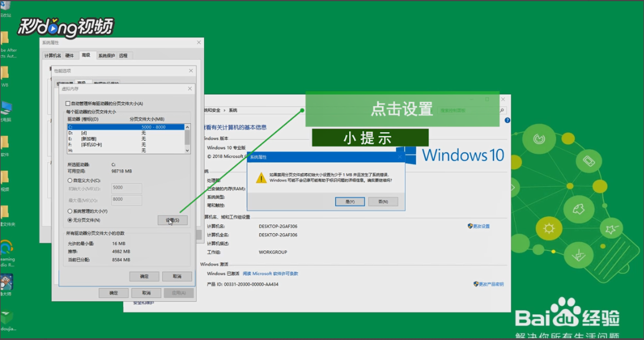
Task: Enable 自动管理所有驱动器的分页文件大小 checkbox
Action: tap(68, 104)
